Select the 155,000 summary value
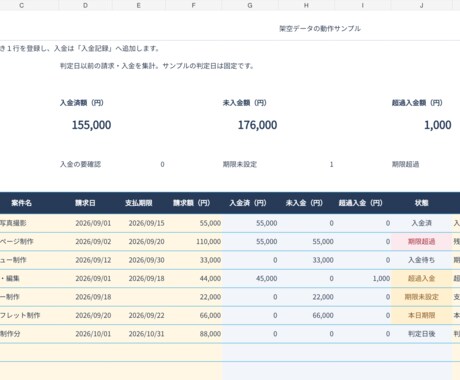460x380 pixels. coord(92,125)
